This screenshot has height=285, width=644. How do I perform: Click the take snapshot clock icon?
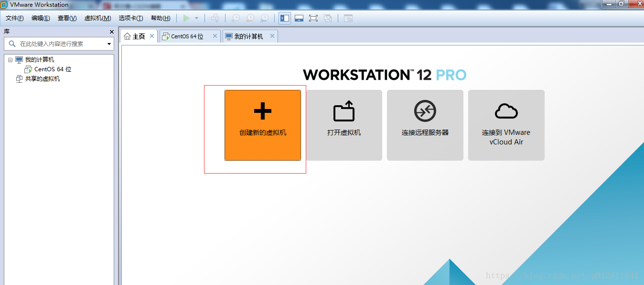tap(236, 18)
